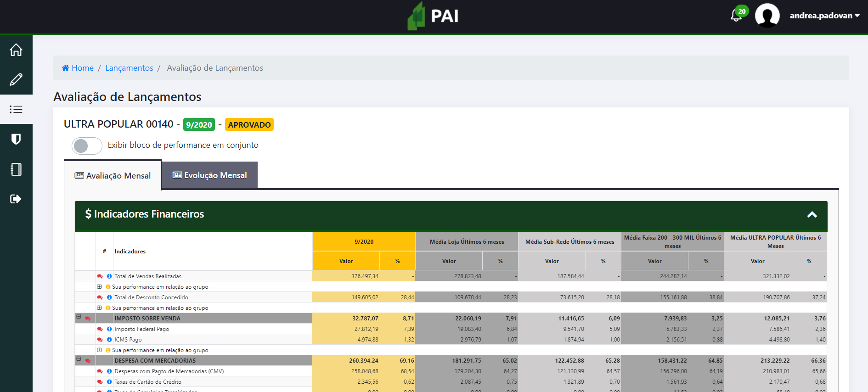Open comments for Imposto Federal Pago
868x392 pixels.
click(x=100, y=329)
